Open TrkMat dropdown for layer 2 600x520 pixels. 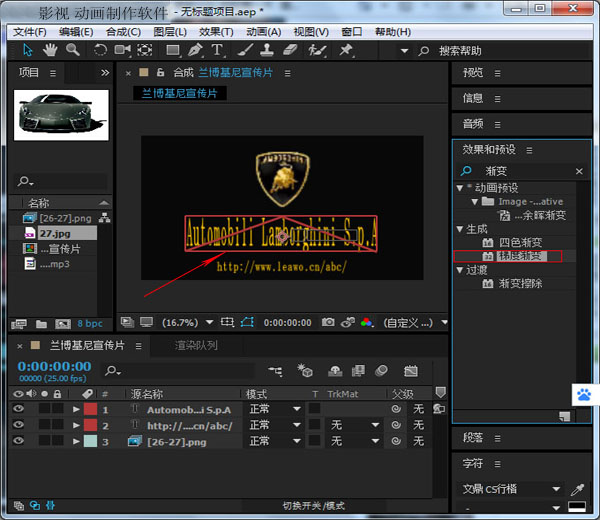[x=354, y=425]
